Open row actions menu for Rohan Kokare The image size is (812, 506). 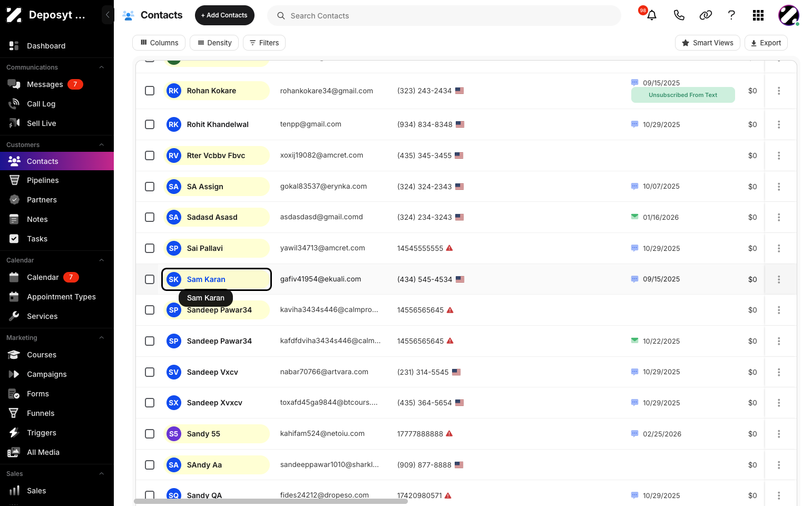point(779,91)
